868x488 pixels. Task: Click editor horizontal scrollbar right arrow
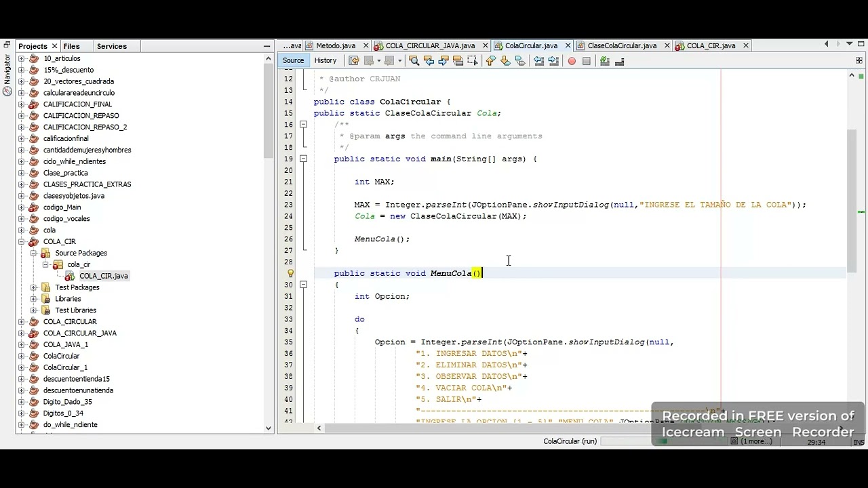point(843,428)
